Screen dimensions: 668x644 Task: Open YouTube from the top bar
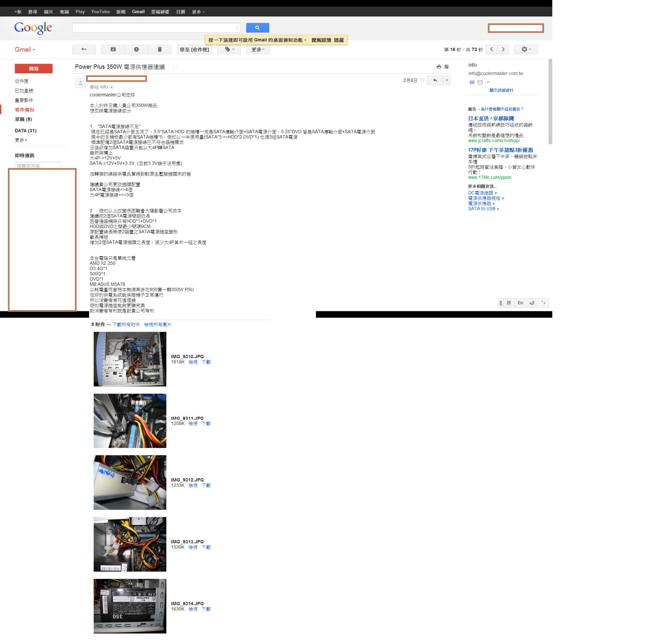(x=100, y=12)
